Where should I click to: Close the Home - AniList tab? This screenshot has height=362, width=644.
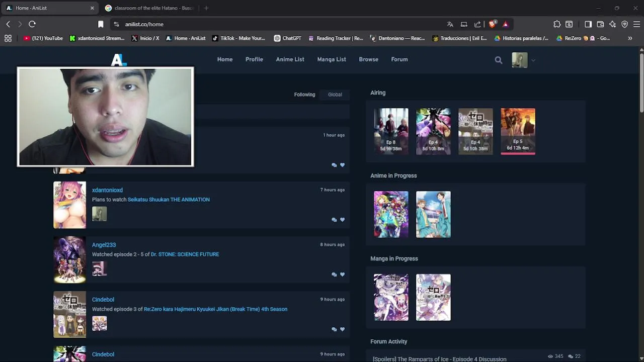click(92, 8)
